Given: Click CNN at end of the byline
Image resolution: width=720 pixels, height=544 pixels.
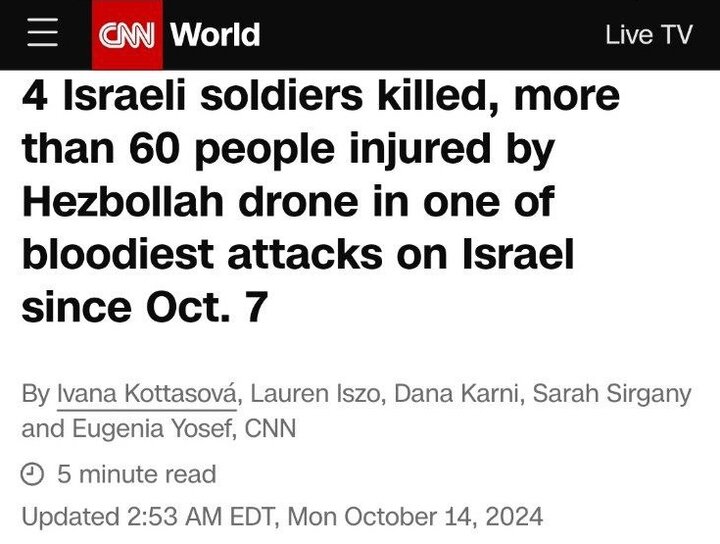Looking at the screenshot, I should click(270, 428).
